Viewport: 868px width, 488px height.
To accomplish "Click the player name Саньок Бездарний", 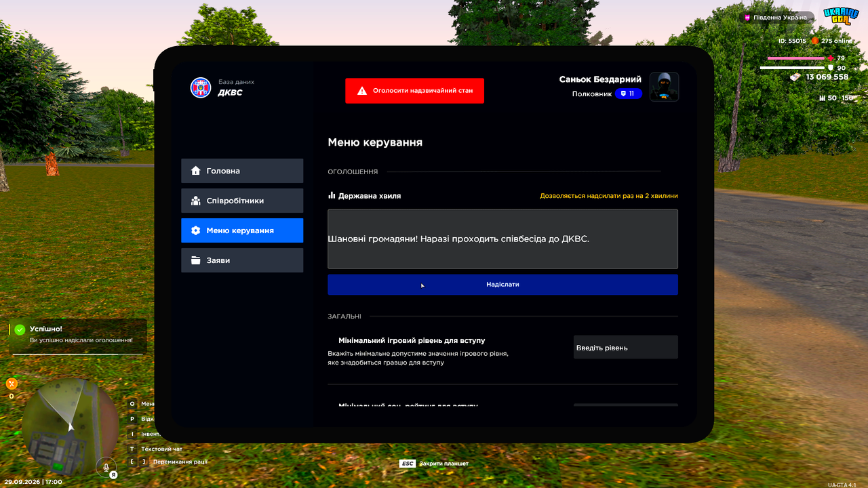I will (x=600, y=79).
